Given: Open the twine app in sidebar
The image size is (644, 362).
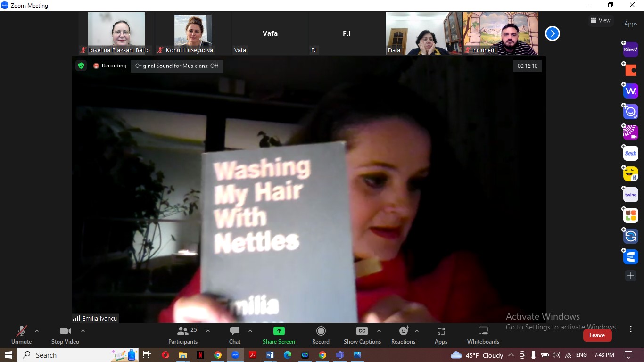Looking at the screenshot, I should click(631, 195).
